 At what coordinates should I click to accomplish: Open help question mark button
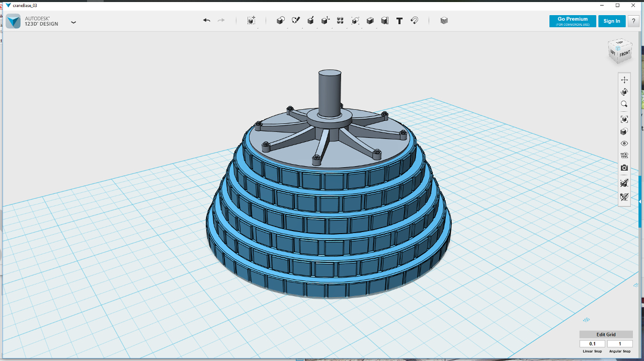[x=633, y=21]
